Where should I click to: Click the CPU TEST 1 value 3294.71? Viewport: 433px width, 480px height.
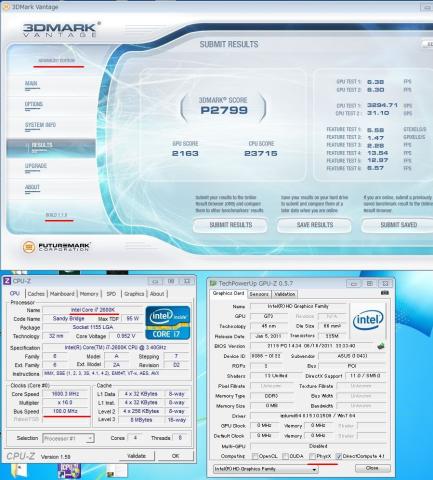coord(382,105)
